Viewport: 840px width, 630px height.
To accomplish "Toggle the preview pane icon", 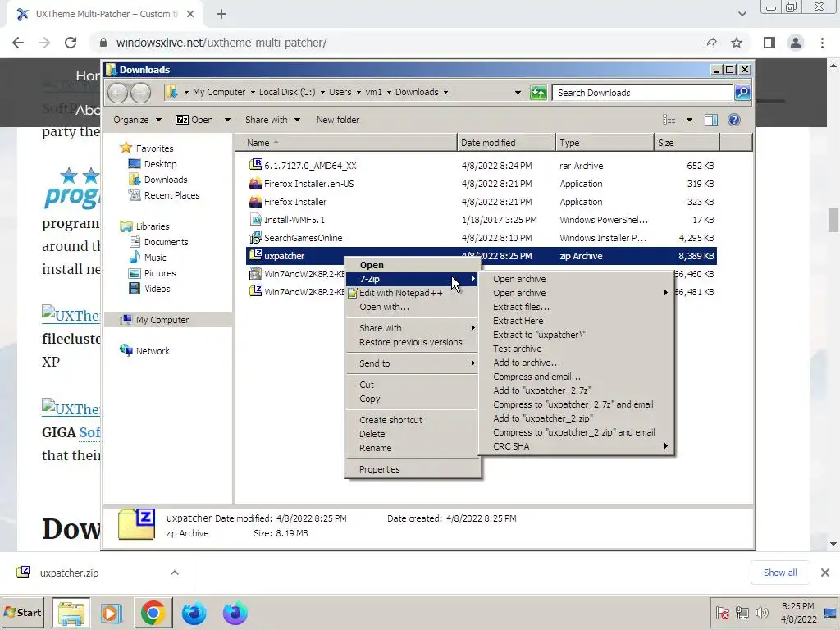I will point(711,120).
